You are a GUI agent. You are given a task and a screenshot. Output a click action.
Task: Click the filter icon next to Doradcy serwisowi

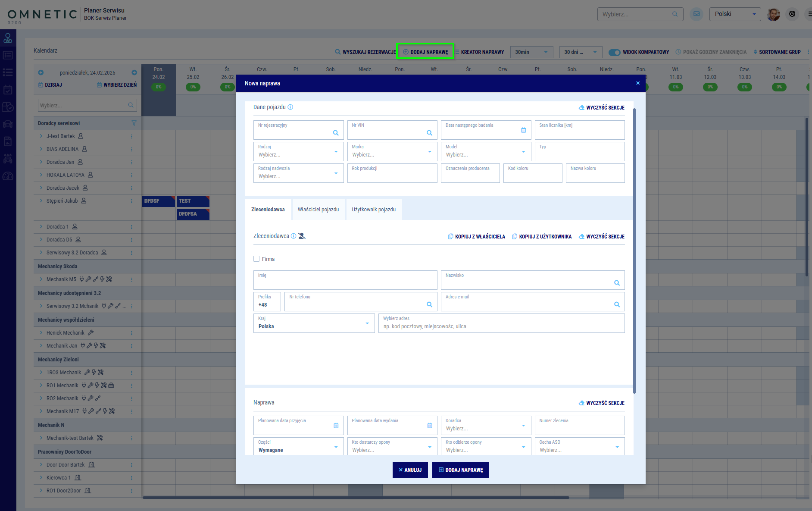coord(134,123)
